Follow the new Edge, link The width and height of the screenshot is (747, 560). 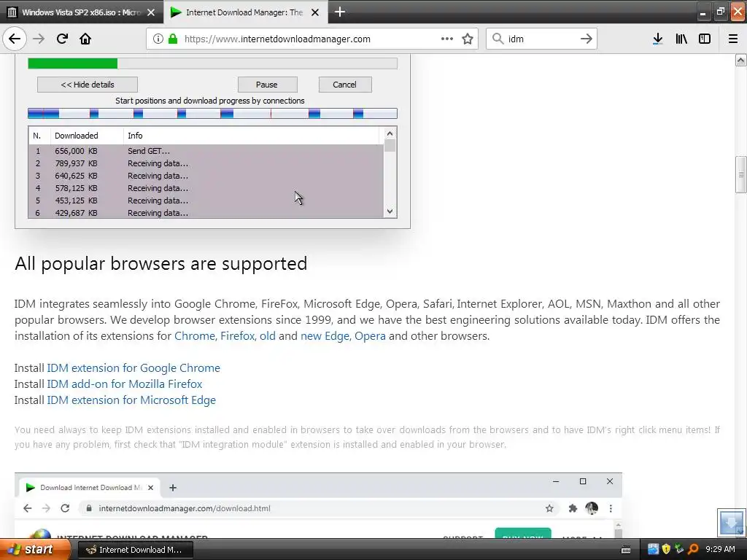coord(326,335)
